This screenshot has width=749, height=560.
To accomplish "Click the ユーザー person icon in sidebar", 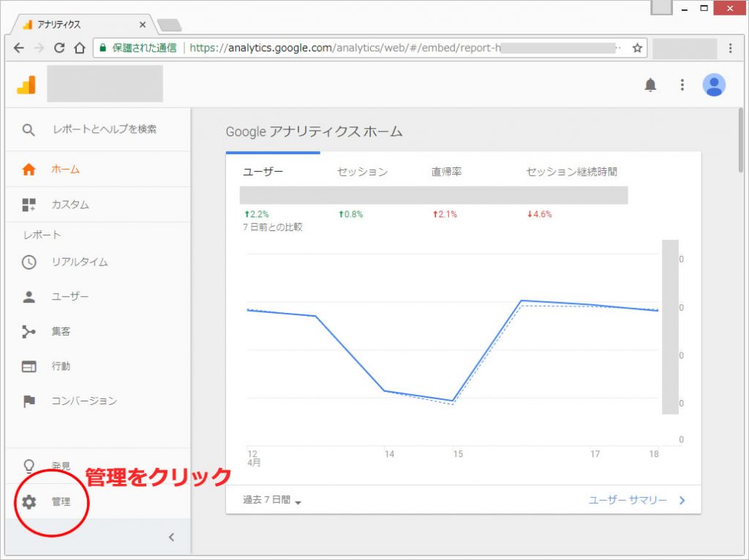I will [29, 297].
